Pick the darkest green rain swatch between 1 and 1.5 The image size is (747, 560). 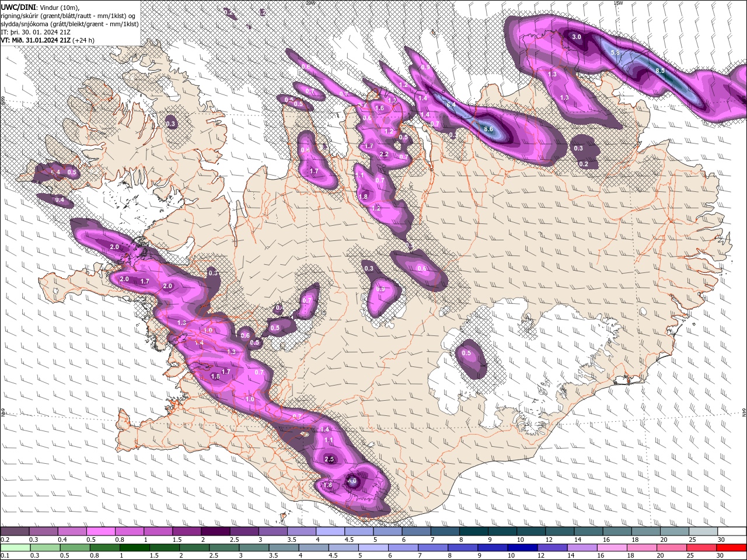click(135, 547)
